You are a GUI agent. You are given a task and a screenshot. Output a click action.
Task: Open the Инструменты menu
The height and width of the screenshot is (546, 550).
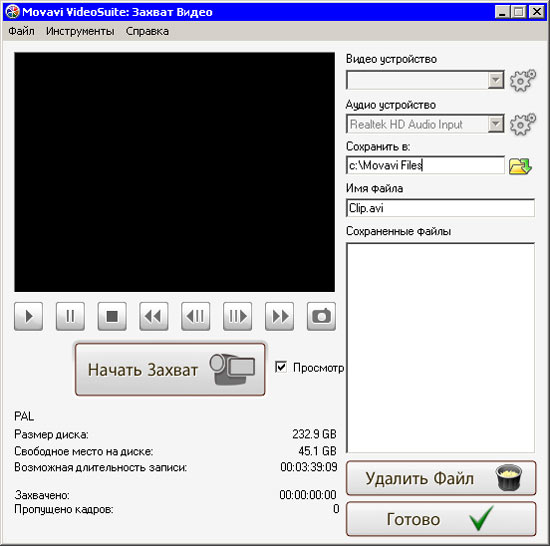pos(80,31)
